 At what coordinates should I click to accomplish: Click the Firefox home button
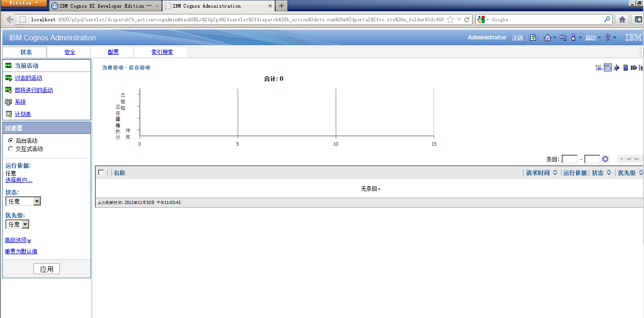point(622,19)
